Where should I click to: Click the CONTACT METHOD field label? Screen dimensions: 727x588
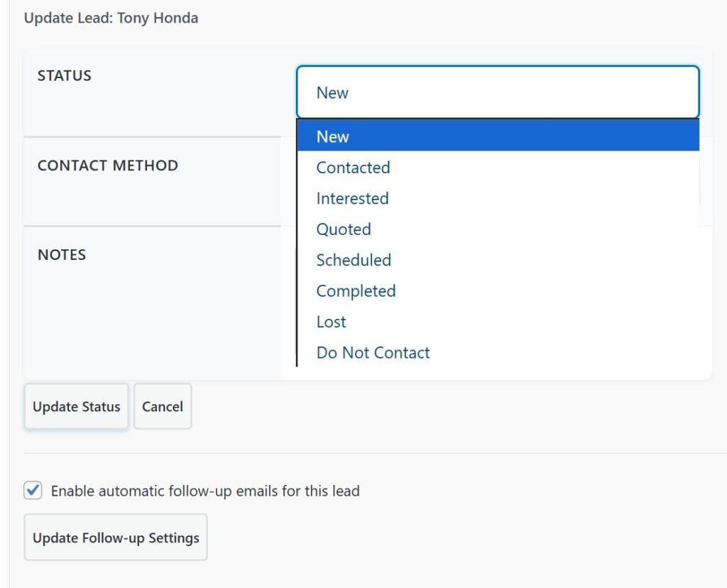(107, 165)
